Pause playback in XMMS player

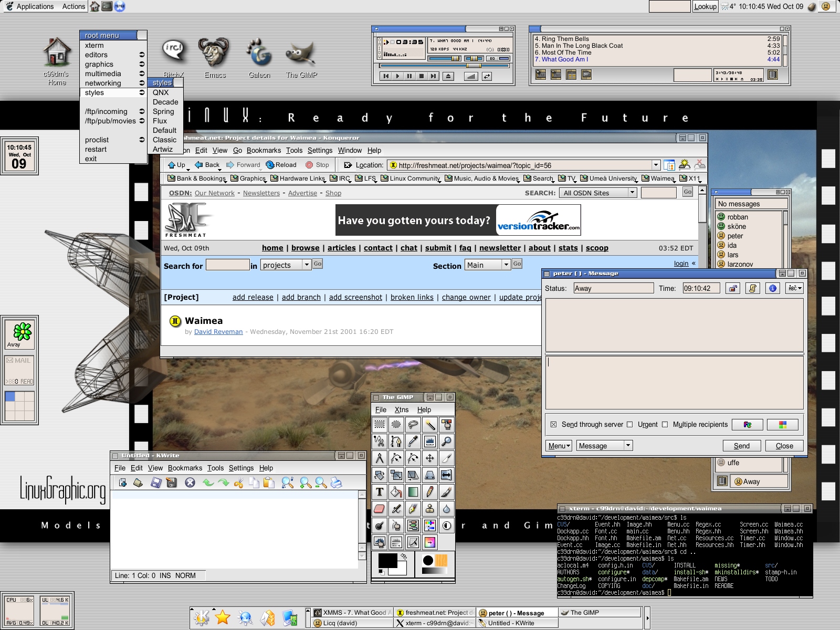[409, 76]
